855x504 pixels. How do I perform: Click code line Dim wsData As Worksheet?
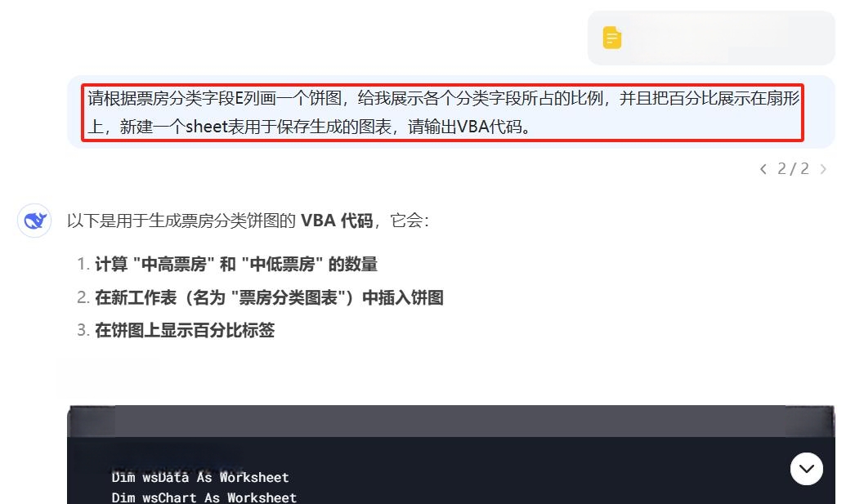tap(200, 477)
